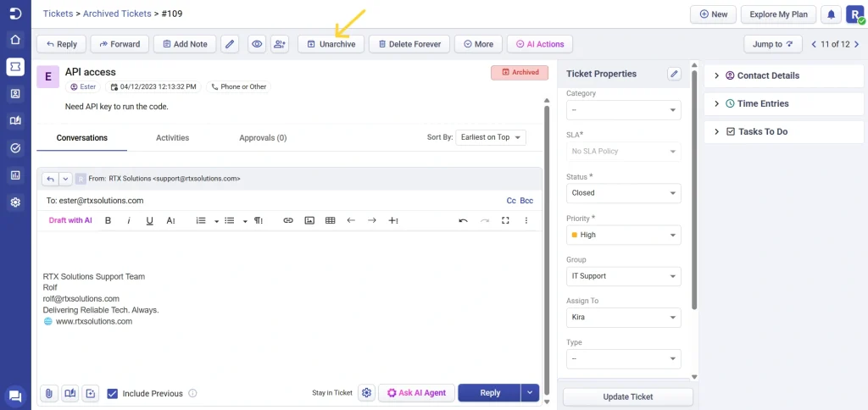Open Sort By Earliest on Top dropdown

pyautogui.click(x=491, y=137)
